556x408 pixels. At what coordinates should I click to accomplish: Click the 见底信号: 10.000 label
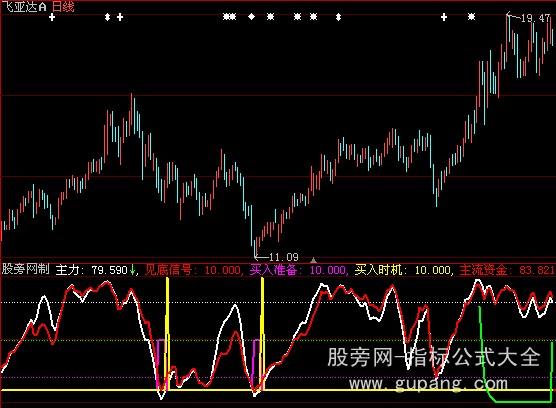coord(193,270)
